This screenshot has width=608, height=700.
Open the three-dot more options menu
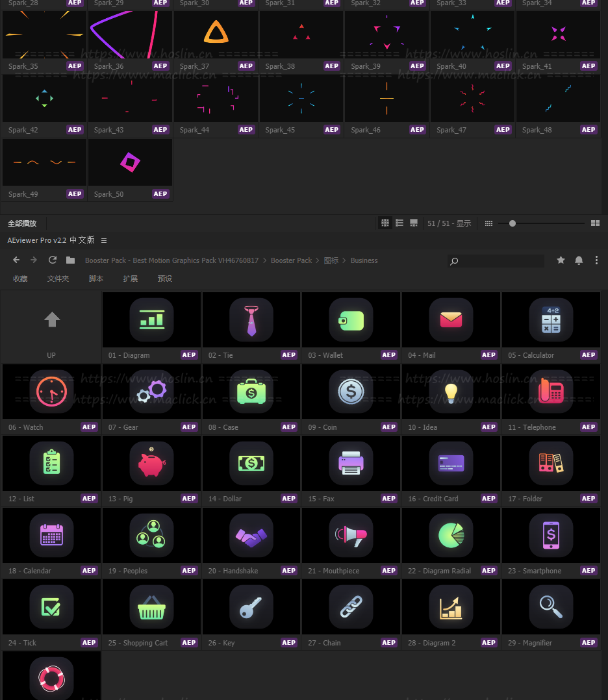[x=596, y=260]
